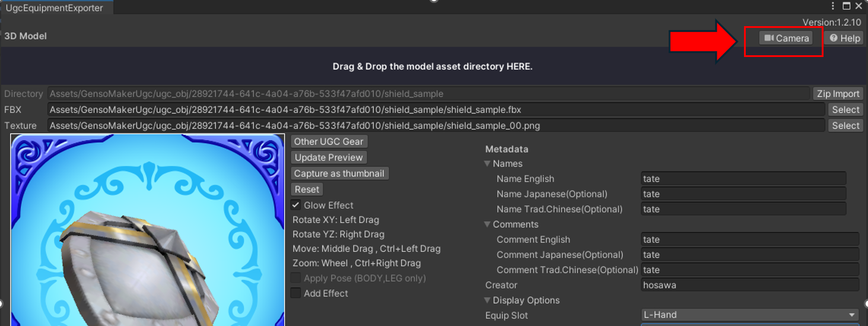Collapse the Names section
The width and height of the screenshot is (868, 326).
coord(488,164)
